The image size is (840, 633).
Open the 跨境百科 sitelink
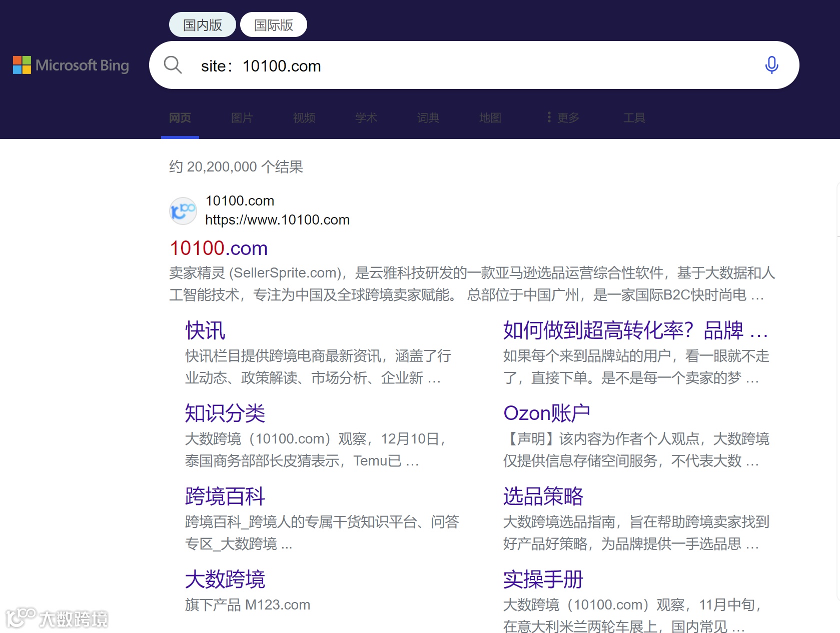coord(225,496)
